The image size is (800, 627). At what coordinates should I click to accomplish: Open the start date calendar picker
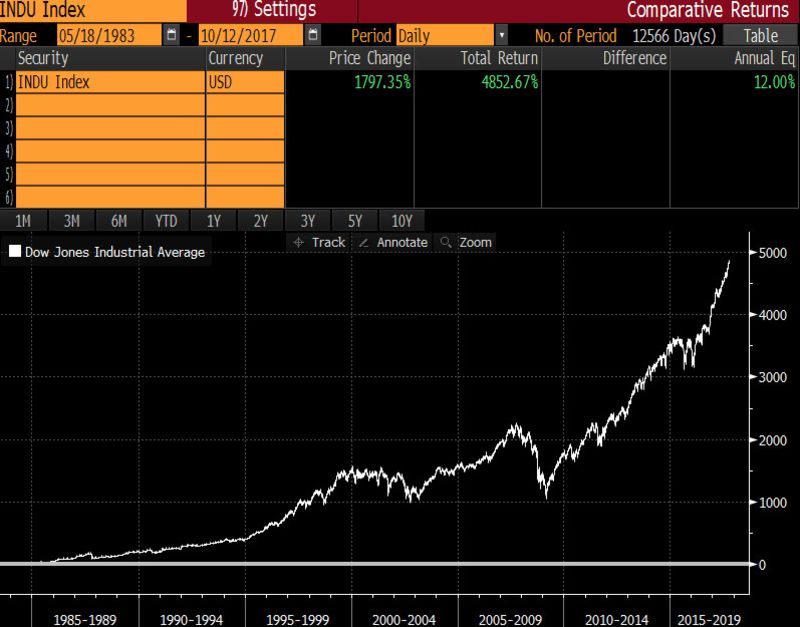[x=171, y=35]
